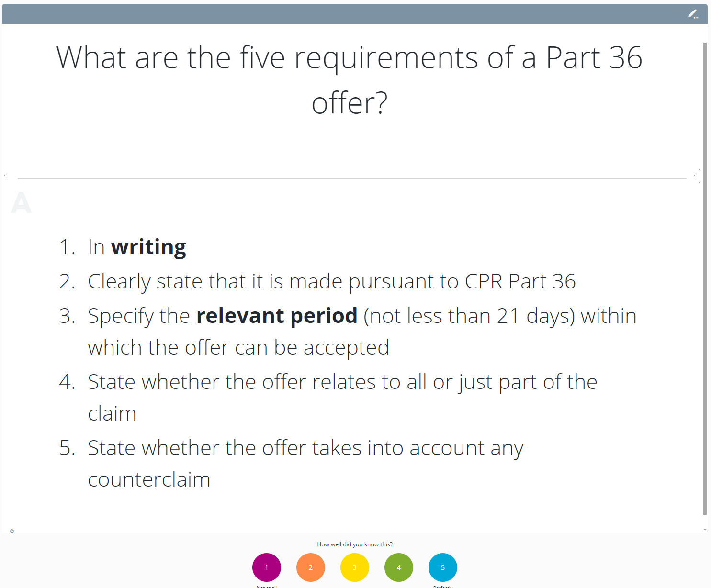Click upward triangle just below the divider's right end

tap(700, 182)
